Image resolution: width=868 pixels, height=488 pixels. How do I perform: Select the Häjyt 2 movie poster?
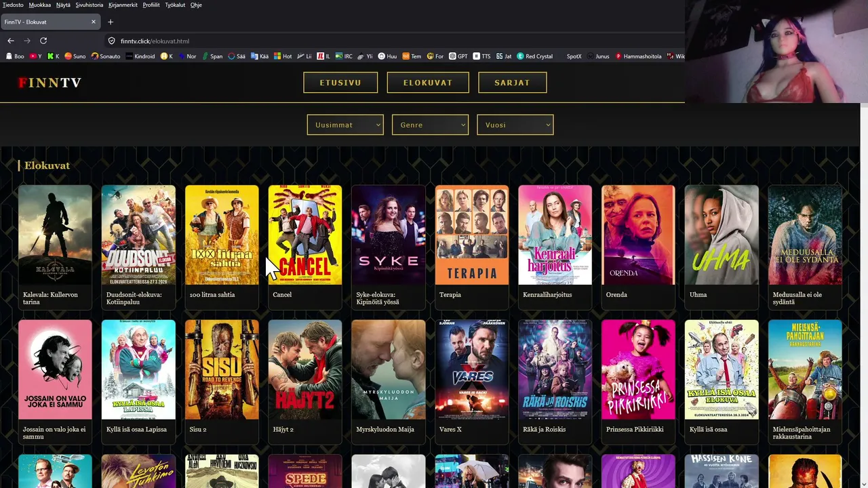[305, 369]
